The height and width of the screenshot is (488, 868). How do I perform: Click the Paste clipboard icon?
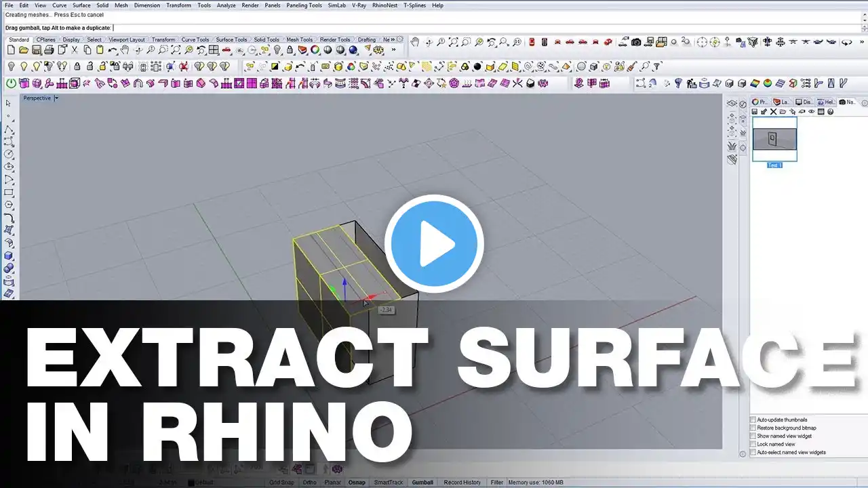(100, 50)
